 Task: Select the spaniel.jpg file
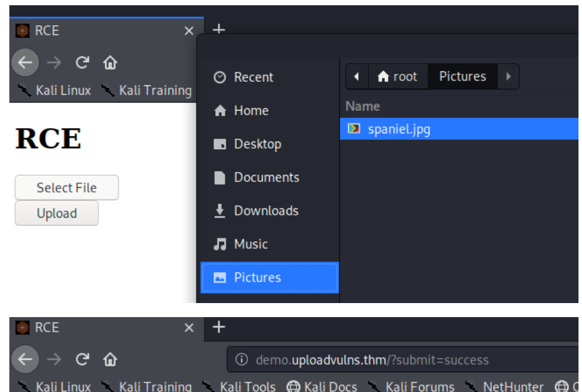point(398,129)
